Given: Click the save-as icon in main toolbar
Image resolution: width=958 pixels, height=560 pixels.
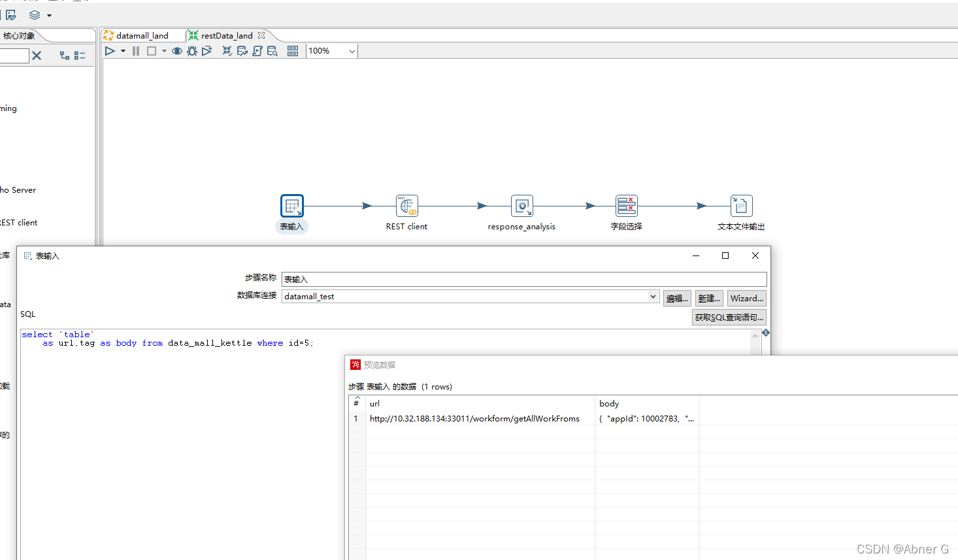Looking at the screenshot, I should click(x=11, y=15).
